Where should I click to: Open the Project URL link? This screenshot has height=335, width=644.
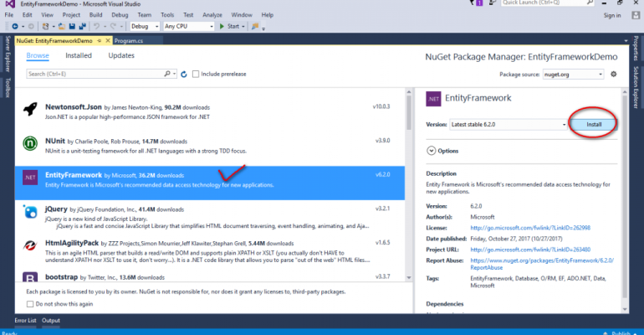[530, 250]
